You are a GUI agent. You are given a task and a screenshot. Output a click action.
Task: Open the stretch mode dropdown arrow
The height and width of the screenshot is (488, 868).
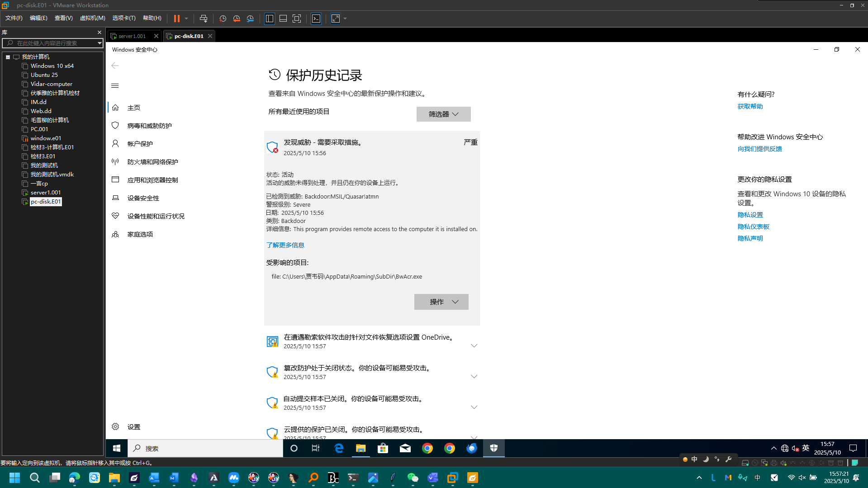[345, 19]
